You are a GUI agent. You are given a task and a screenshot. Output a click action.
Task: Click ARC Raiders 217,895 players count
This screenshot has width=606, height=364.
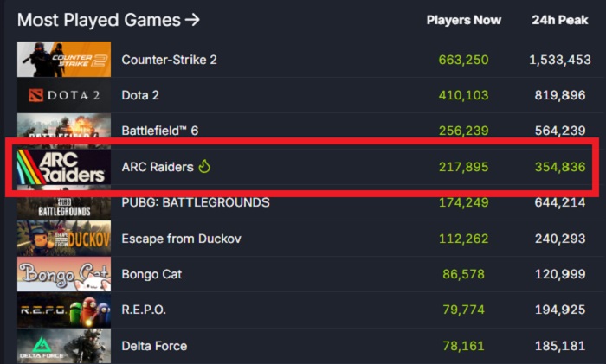(x=463, y=167)
